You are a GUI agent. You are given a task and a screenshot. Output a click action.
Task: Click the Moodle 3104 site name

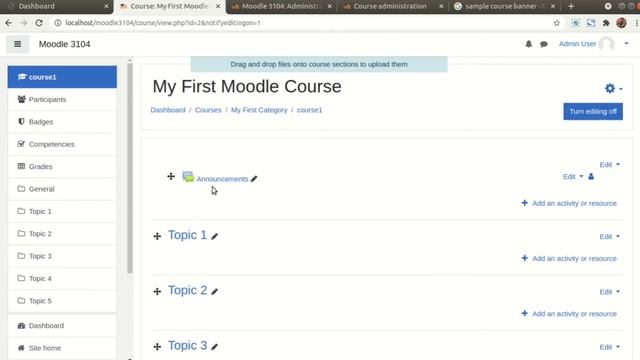click(x=64, y=44)
